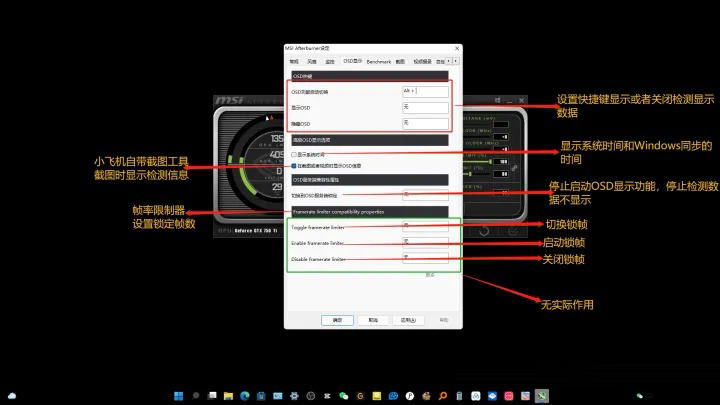The image size is (720, 405).
Task: Open WeChat from the taskbar
Action: pyautogui.click(x=343, y=396)
